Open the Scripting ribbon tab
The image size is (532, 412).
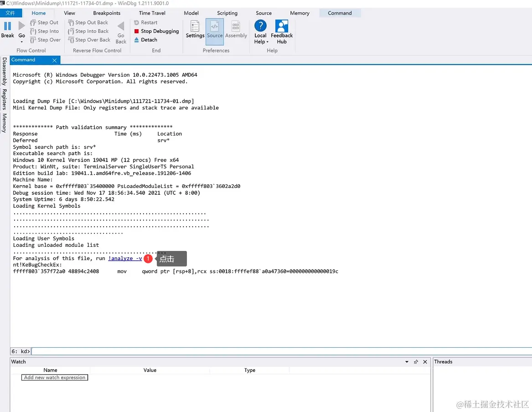coord(227,13)
